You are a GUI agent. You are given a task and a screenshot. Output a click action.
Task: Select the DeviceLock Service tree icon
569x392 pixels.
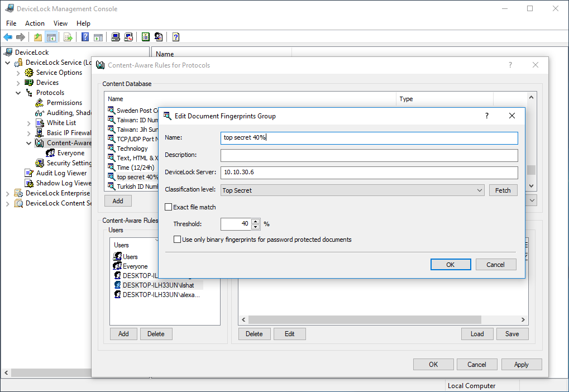pos(18,63)
